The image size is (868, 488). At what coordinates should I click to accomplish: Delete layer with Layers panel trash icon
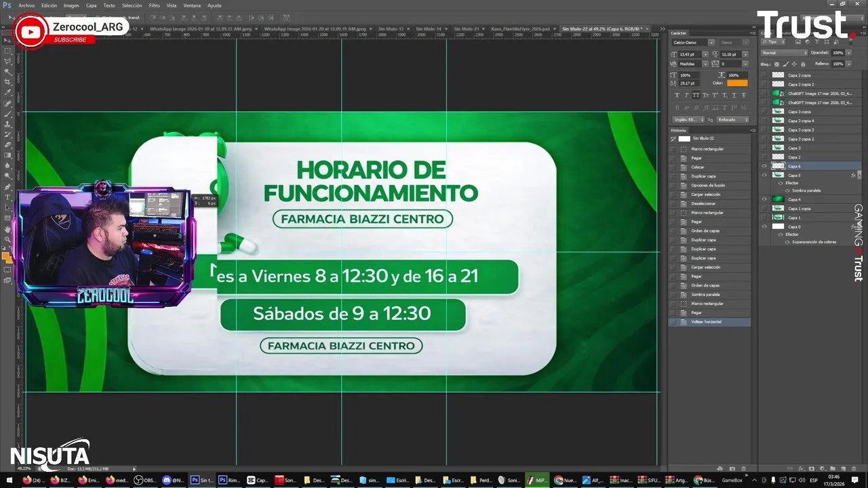click(x=854, y=468)
